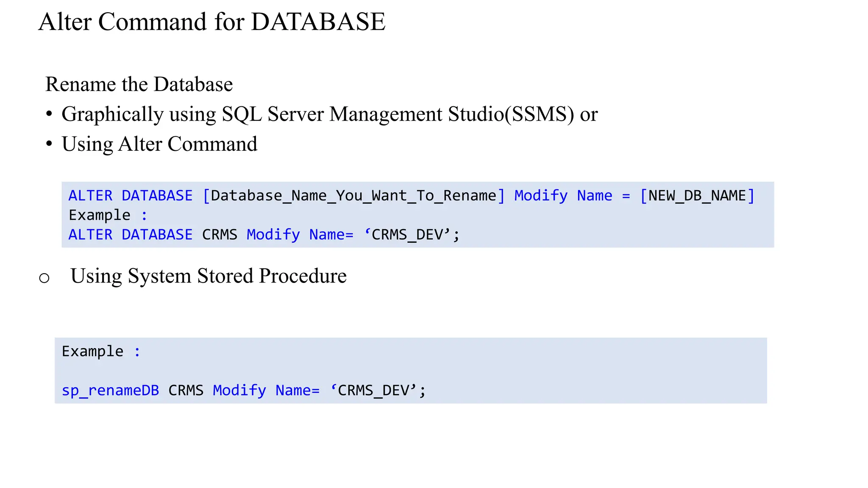
Task: Click the 'Example :' label in the lower code box
Action: click(101, 352)
